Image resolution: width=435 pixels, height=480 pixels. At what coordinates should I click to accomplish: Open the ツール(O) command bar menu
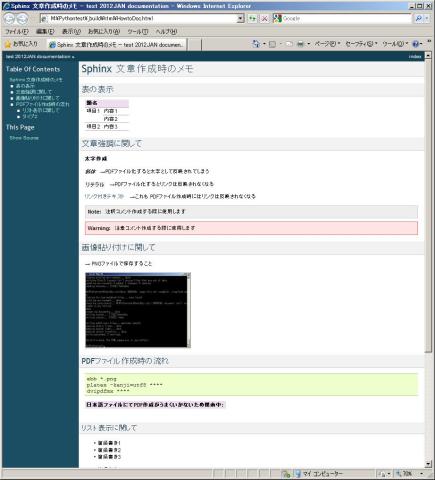point(395,44)
